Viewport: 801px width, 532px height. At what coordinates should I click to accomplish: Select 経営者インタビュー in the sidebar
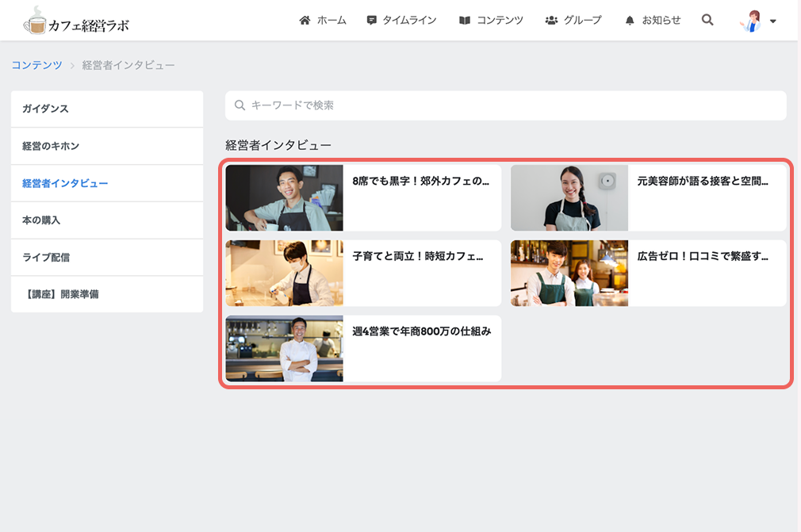[107, 183]
